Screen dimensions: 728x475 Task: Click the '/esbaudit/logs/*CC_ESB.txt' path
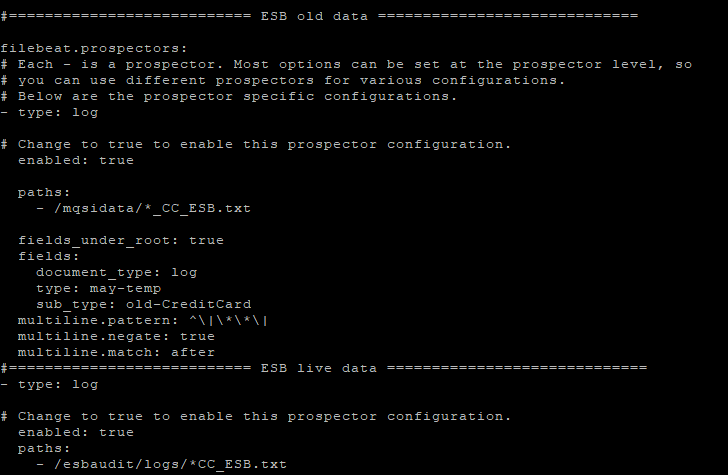[x=170, y=464]
